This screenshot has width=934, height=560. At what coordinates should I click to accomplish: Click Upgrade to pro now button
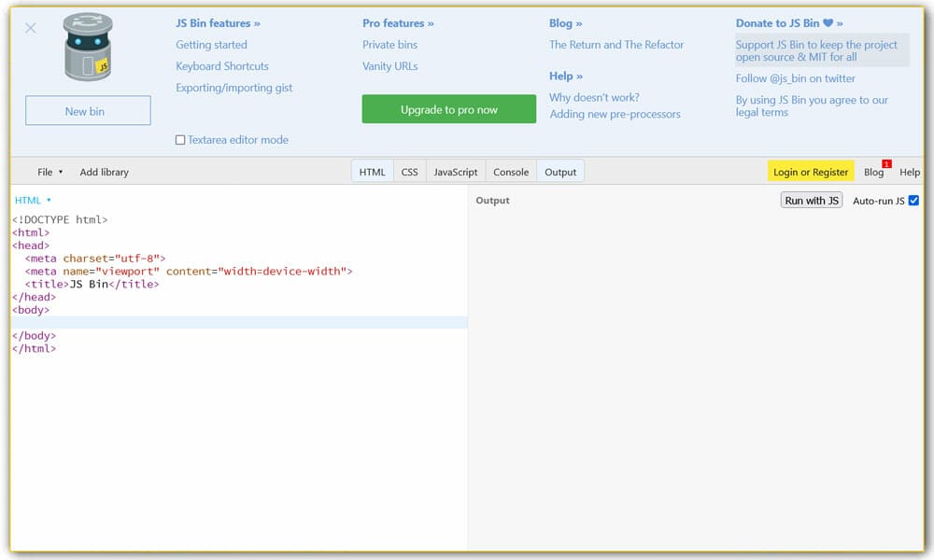tap(448, 109)
